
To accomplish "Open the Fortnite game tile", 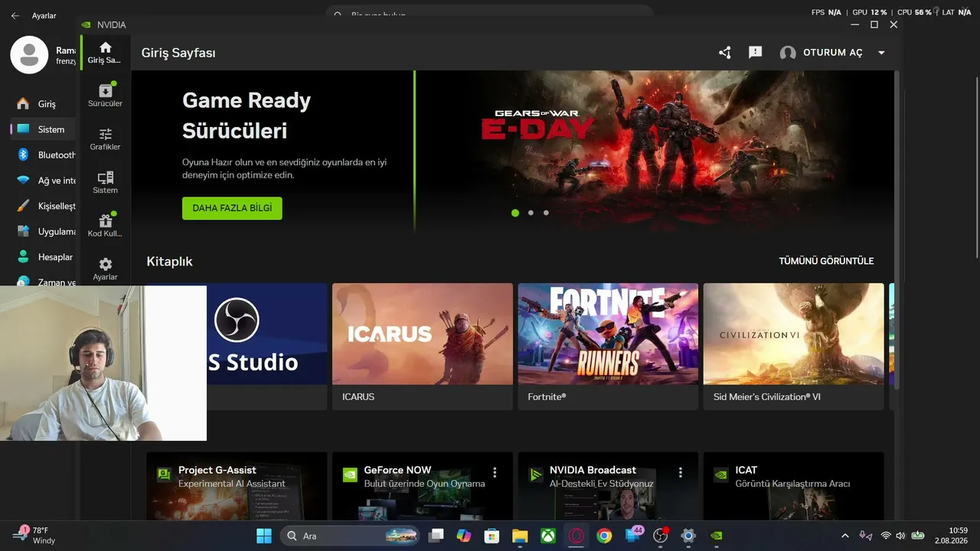I will point(608,346).
